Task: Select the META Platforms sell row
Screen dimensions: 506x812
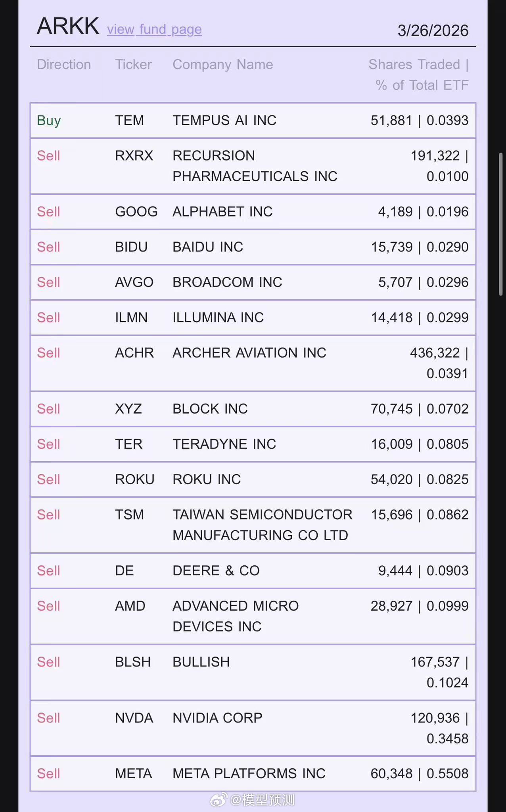Action: [x=253, y=774]
